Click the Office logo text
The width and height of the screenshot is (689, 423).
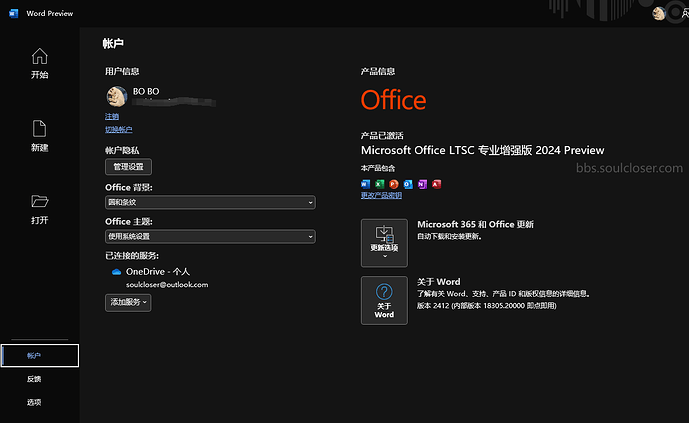click(393, 100)
